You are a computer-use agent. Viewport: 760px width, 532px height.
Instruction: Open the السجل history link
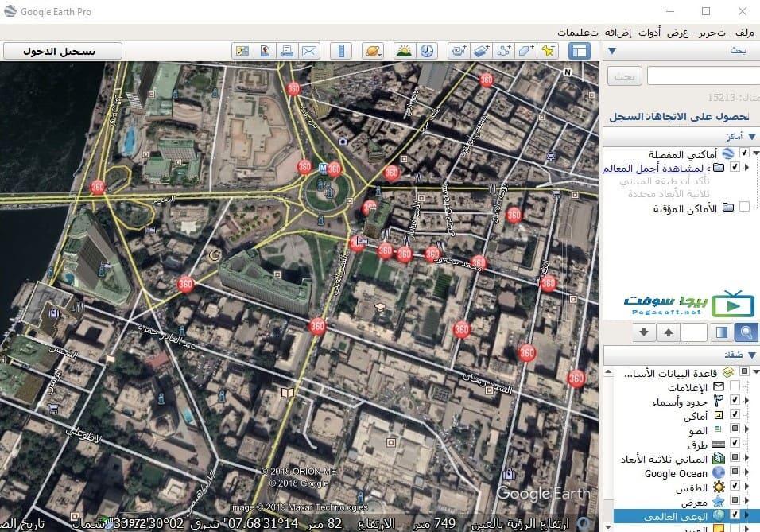(626, 117)
